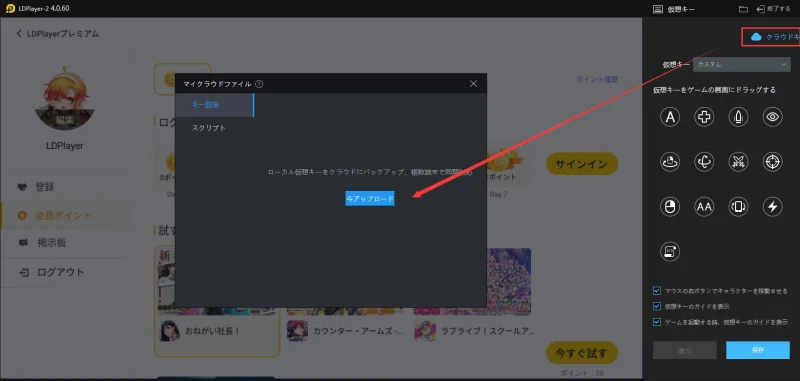
Task: Open the ポイント履歴 link
Action: coord(597,80)
